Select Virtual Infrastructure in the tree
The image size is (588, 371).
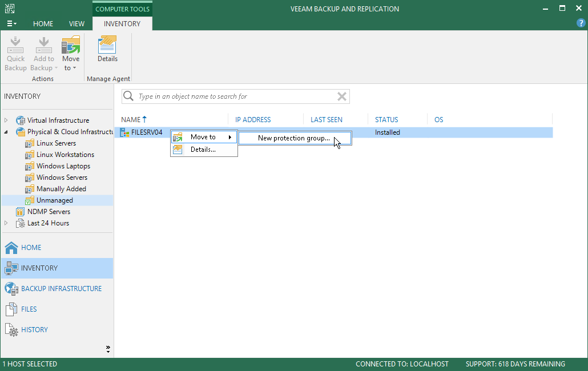point(58,120)
